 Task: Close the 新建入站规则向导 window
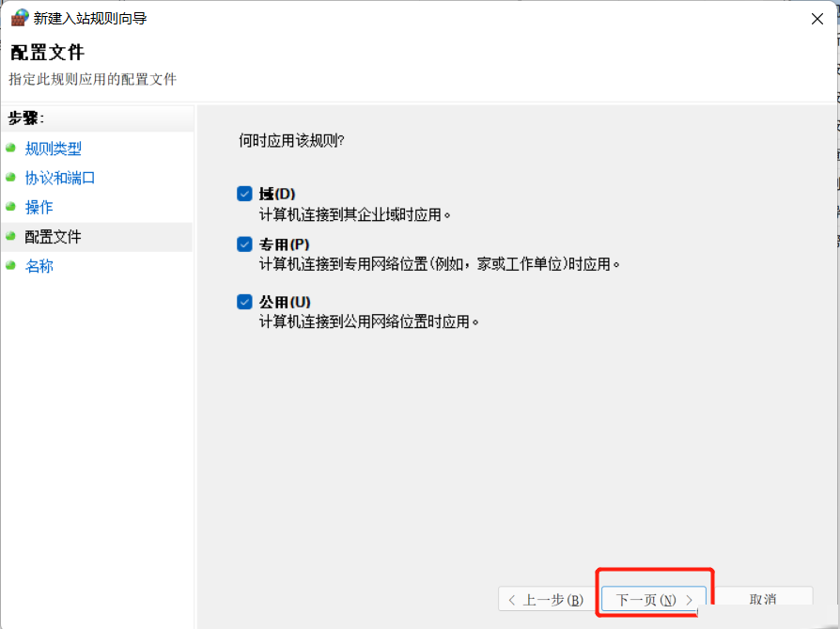pos(817,19)
